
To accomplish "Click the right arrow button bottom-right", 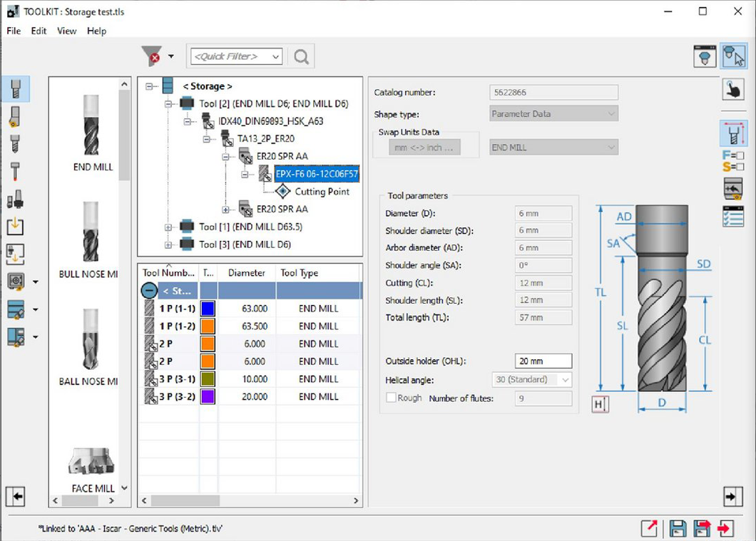I will pos(733,496).
